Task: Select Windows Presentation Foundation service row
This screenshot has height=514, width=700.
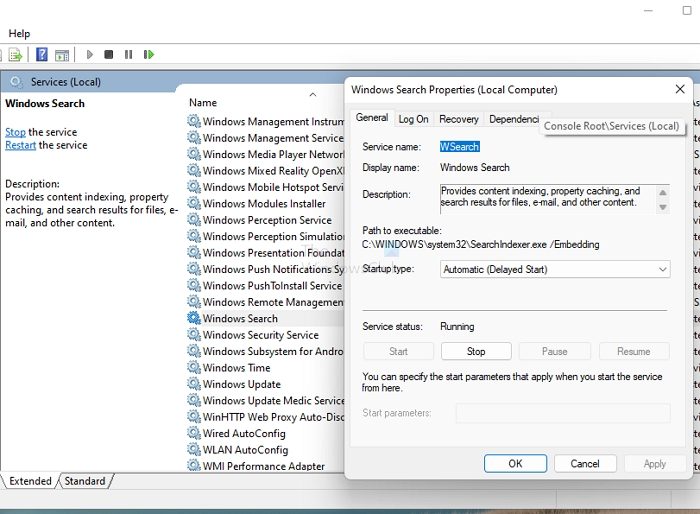Action: [x=266, y=253]
